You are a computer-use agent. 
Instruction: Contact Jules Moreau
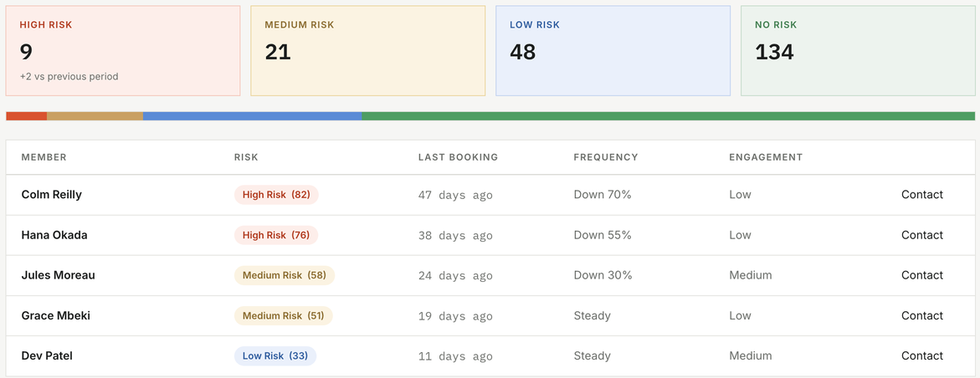(922, 275)
